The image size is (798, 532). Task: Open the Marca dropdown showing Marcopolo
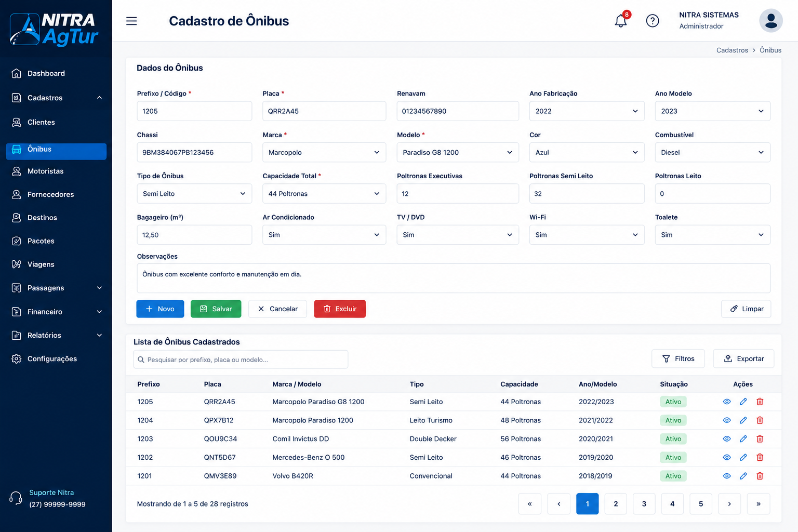click(324, 152)
